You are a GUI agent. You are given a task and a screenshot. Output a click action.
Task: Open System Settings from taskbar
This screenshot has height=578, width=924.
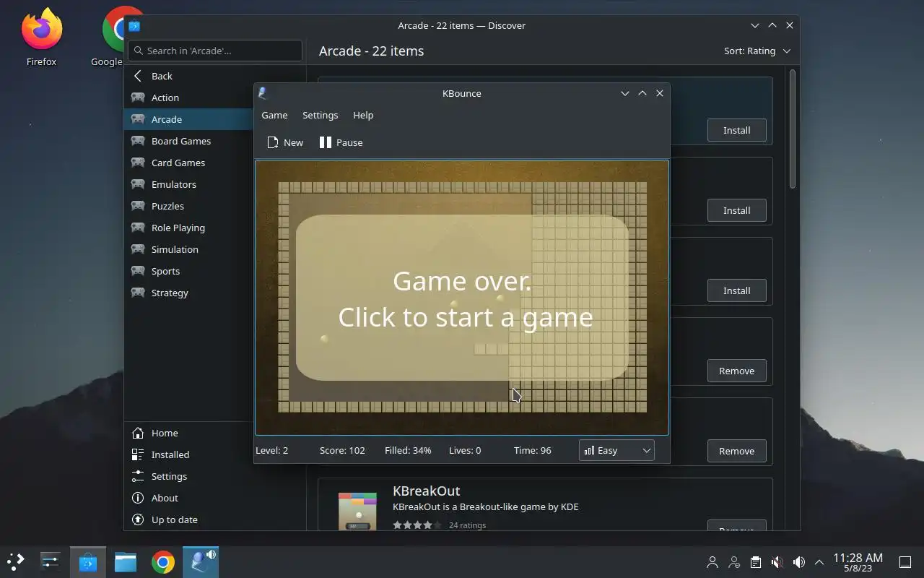point(50,561)
